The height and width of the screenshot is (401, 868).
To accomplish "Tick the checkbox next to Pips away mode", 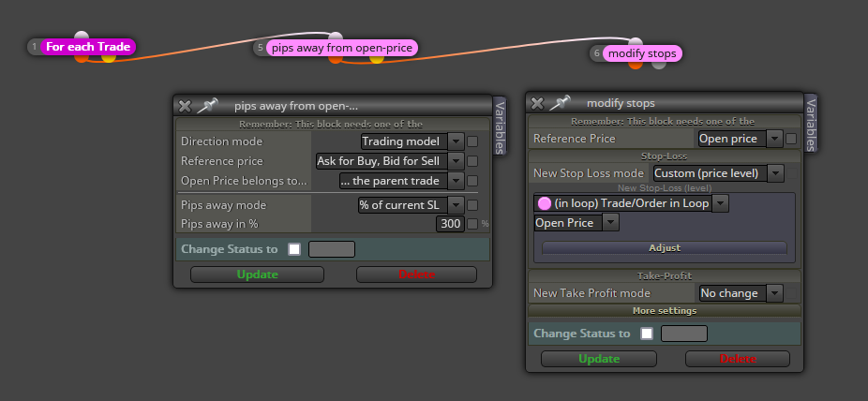I will point(472,205).
